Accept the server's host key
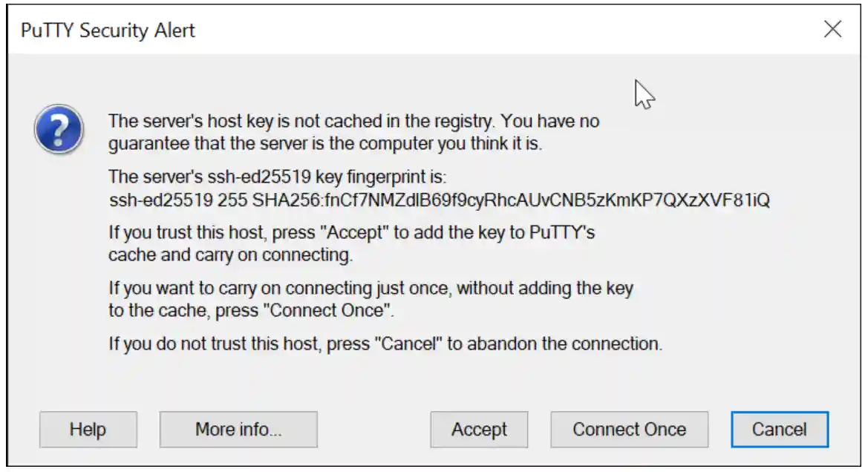Image resolution: width=868 pixels, height=472 pixels. click(x=478, y=429)
